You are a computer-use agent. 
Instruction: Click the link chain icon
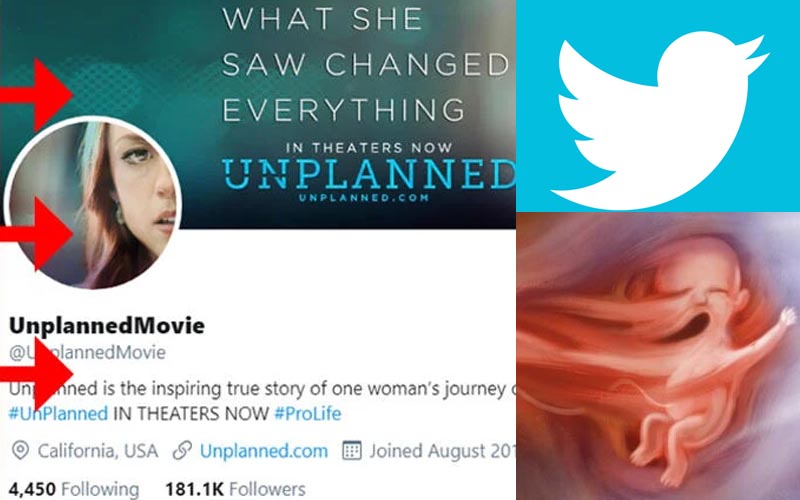click(182, 451)
